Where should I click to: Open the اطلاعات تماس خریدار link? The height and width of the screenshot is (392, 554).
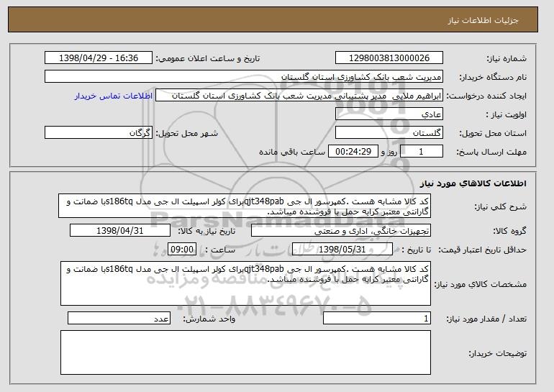click(x=114, y=96)
